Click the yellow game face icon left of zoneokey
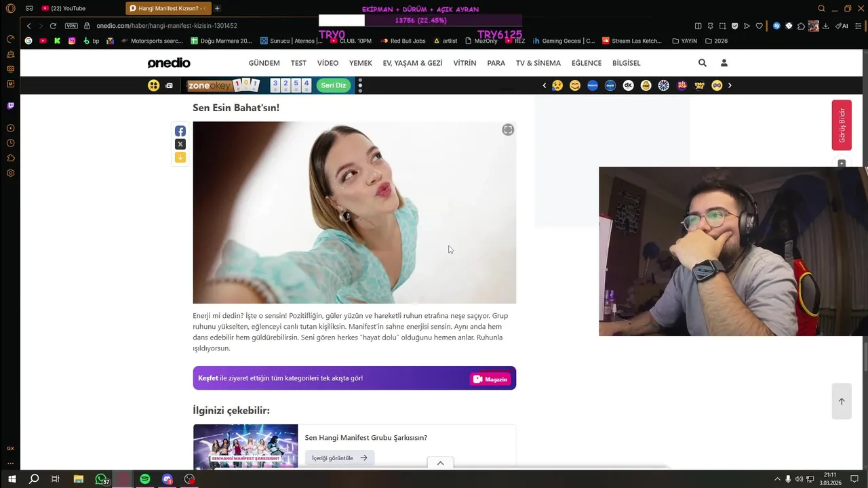Image resolution: width=868 pixels, height=488 pixels. pos(154,85)
